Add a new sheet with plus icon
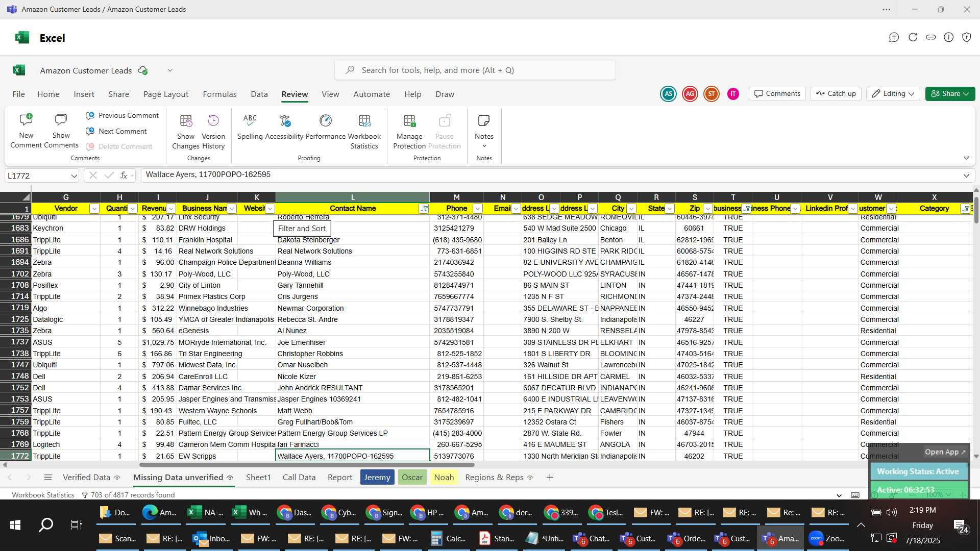Viewport: 980px width, 551px height. pyautogui.click(x=550, y=478)
